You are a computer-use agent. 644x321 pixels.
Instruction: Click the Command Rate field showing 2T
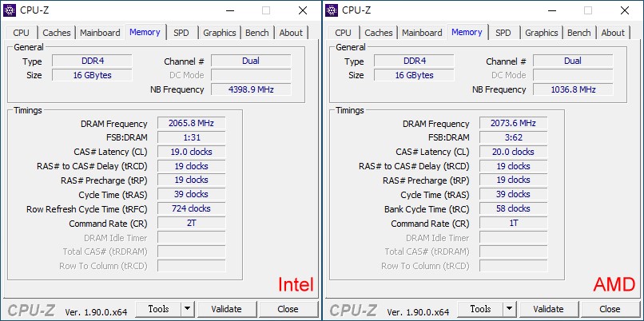(192, 223)
